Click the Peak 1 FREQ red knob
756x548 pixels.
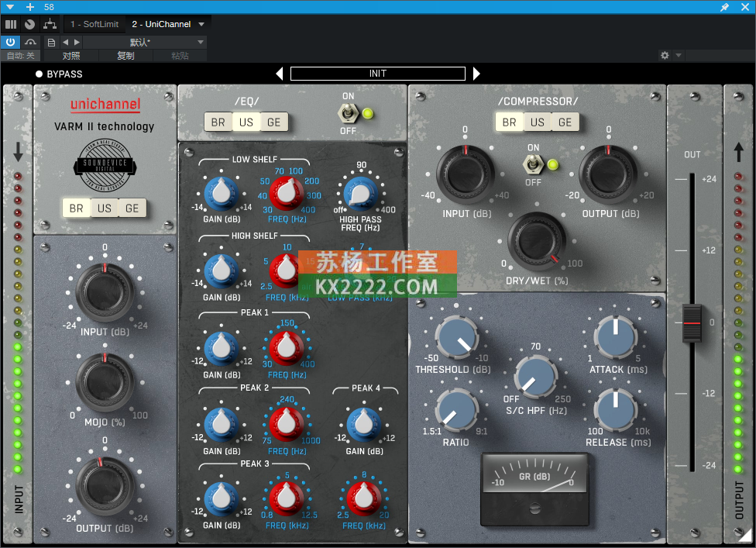(287, 348)
